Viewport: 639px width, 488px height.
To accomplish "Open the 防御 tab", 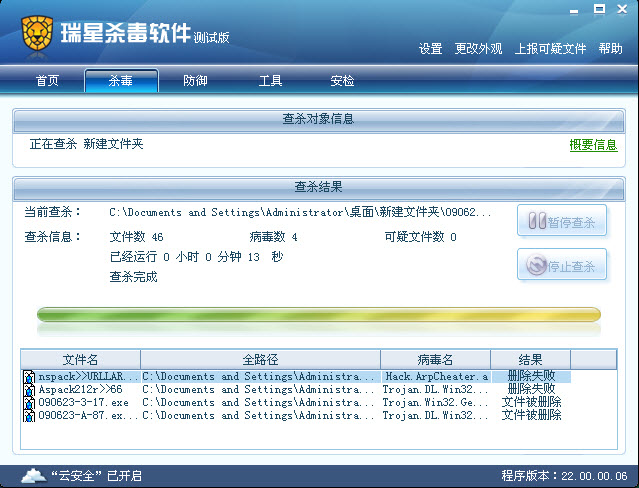I will 195,80.
